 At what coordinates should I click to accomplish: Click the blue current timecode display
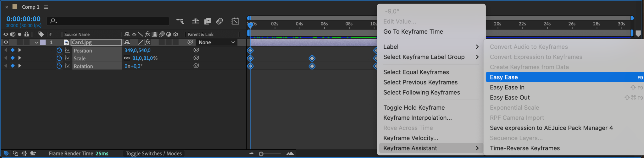pos(24,19)
